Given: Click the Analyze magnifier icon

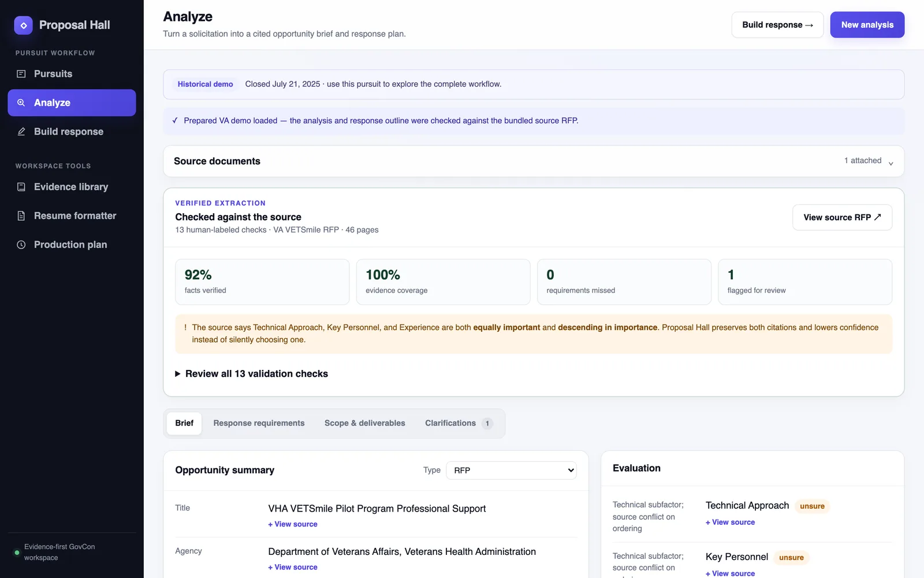Looking at the screenshot, I should click(21, 103).
